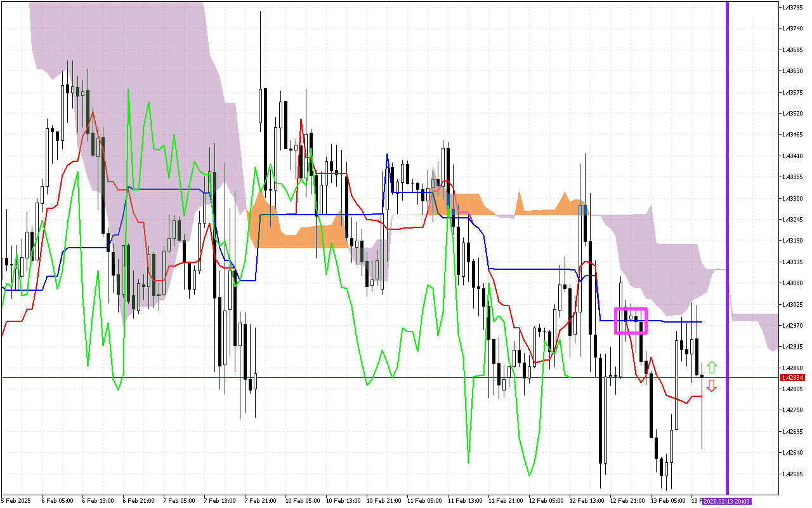Click the 1.43575 price axis label
812x508 pixels.
792,92
